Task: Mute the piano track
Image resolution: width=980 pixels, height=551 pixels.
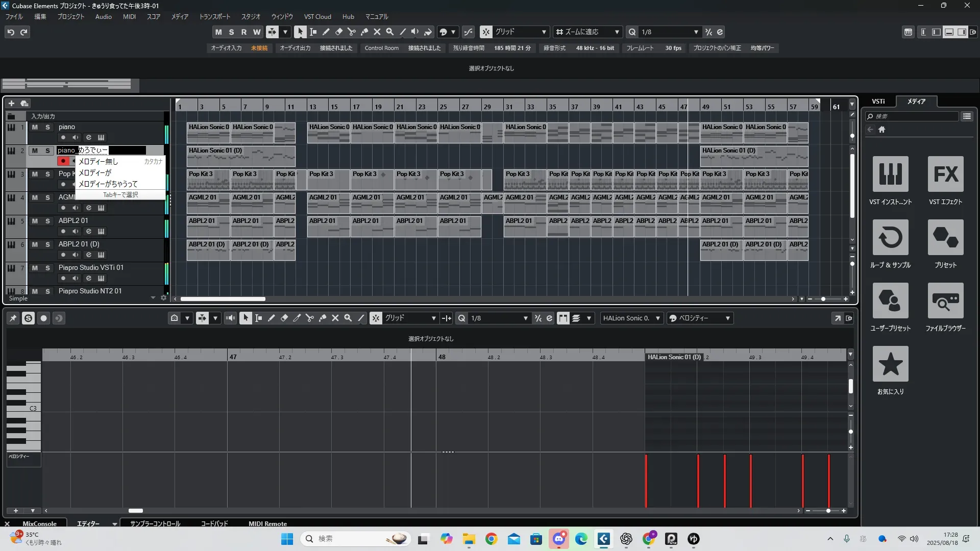Action: (x=35, y=127)
